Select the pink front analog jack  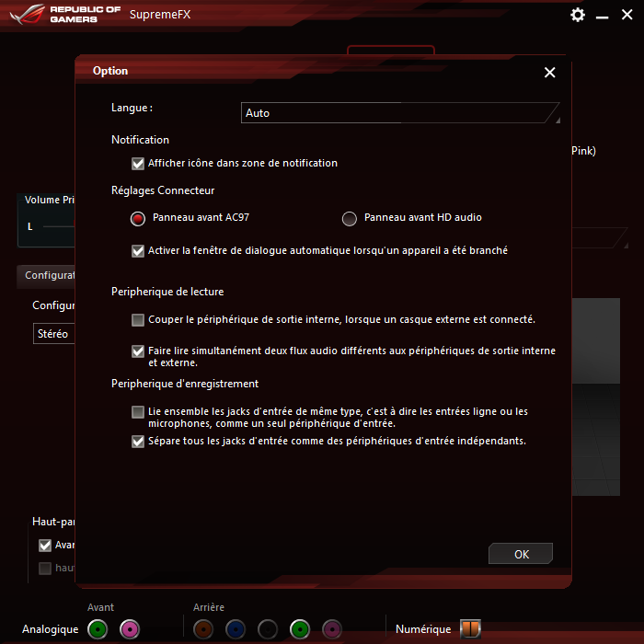130,628
